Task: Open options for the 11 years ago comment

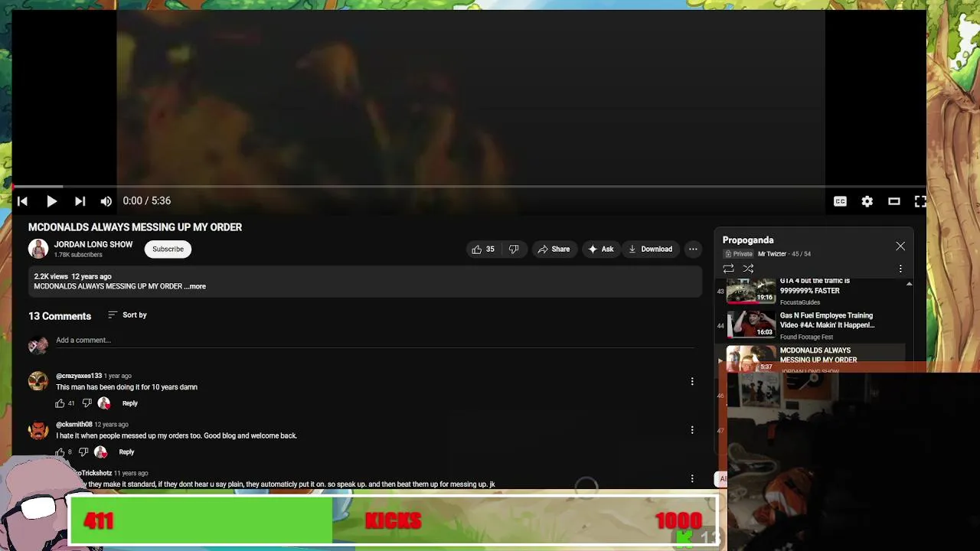Action: [x=692, y=478]
